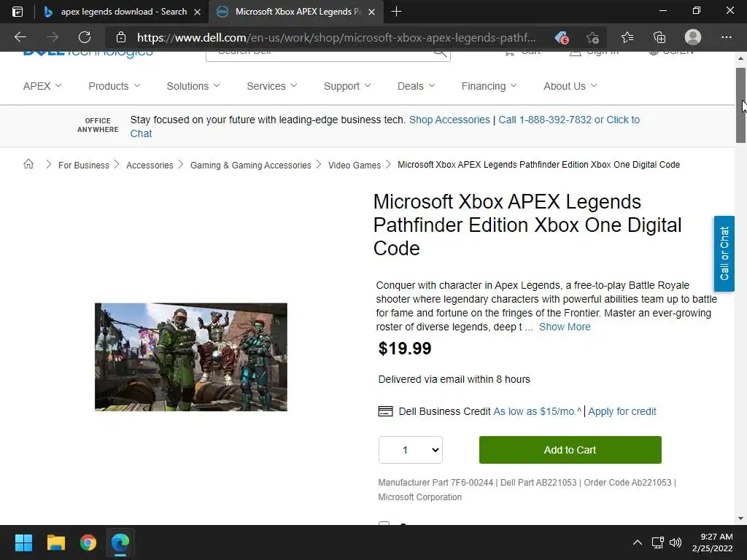Click the Apex Legends product image
This screenshot has height=560, width=747.
191,357
